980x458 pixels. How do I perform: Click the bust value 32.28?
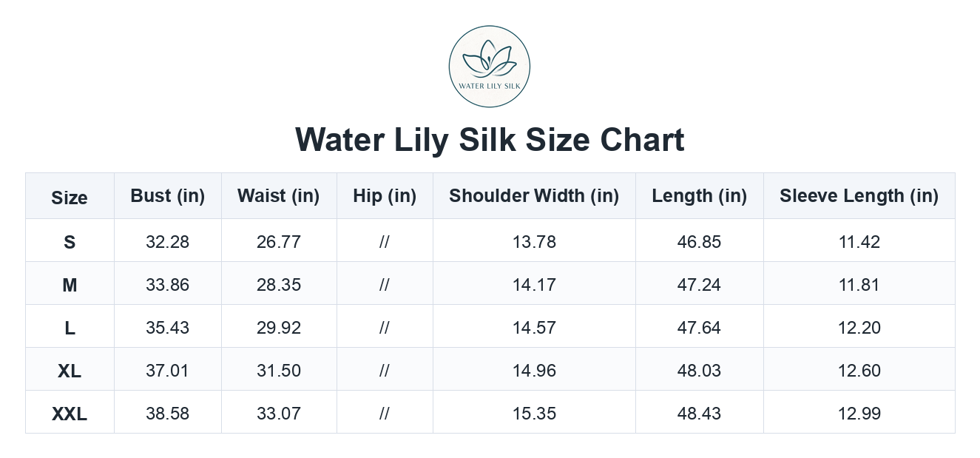[167, 242]
